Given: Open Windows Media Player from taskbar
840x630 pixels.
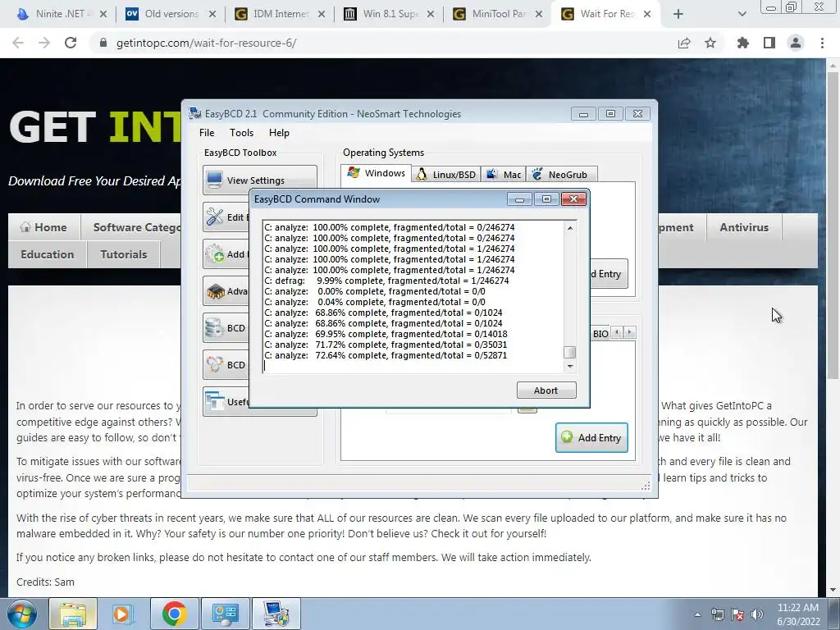Looking at the screenshot, I should [x=121, y=614].
